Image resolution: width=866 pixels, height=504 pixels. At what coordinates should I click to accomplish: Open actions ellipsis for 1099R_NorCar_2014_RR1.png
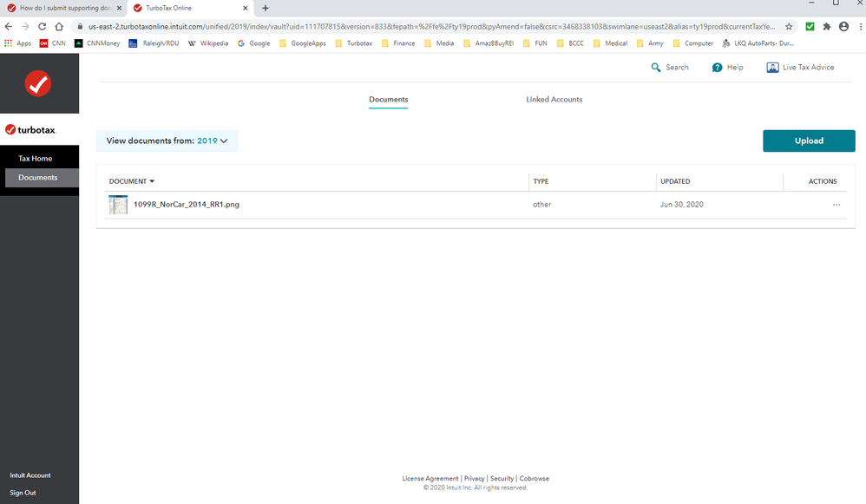pos(836,205)
